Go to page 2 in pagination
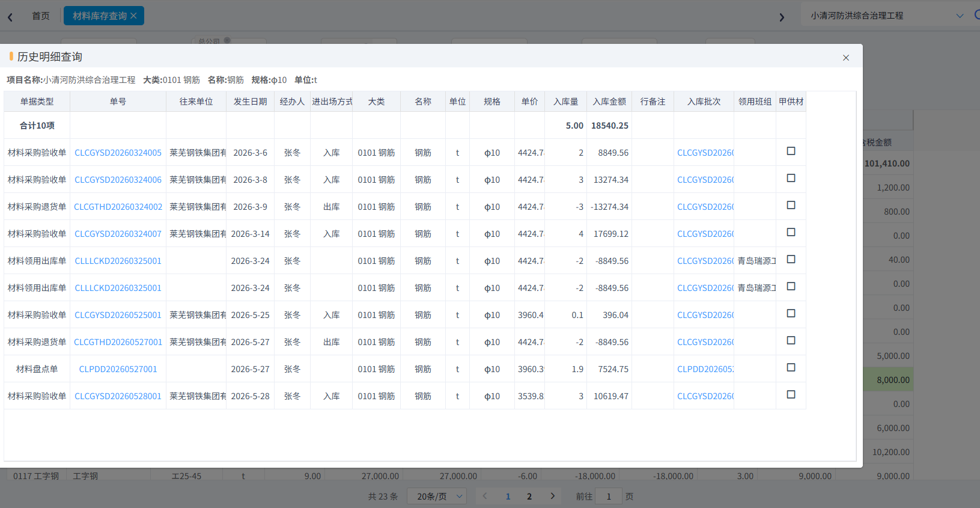The image size is (980, 508). [529, 497]
